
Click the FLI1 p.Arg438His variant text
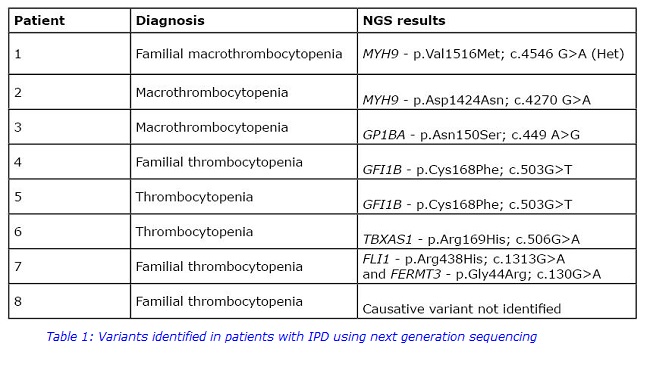(463, 259)
